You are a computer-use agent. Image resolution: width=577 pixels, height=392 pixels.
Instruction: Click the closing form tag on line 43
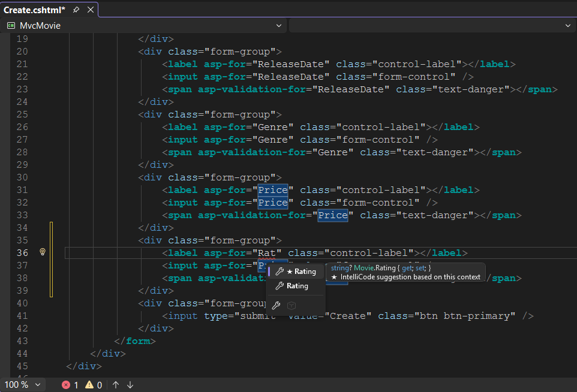135,341
